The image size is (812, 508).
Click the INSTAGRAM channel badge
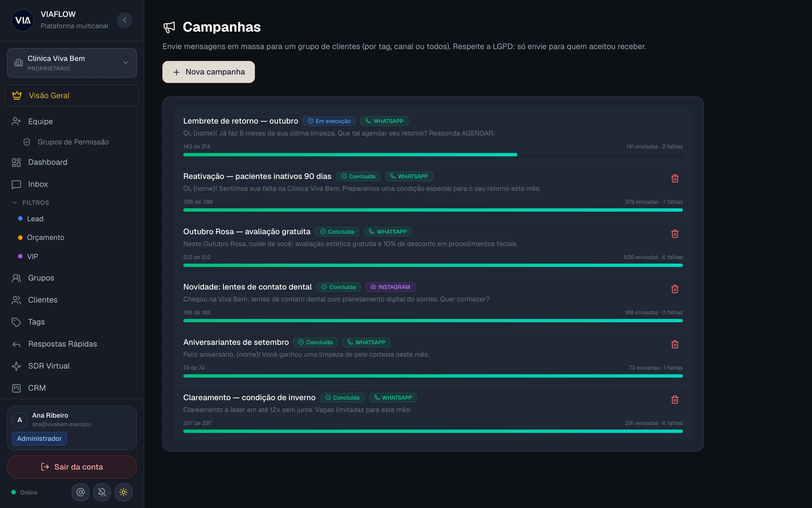(390, 287)
